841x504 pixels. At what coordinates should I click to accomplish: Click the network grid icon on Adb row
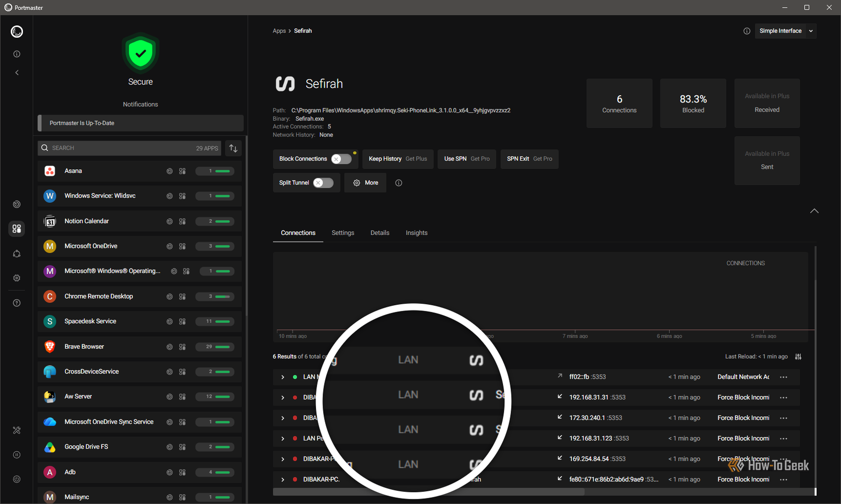pos(182,473)
